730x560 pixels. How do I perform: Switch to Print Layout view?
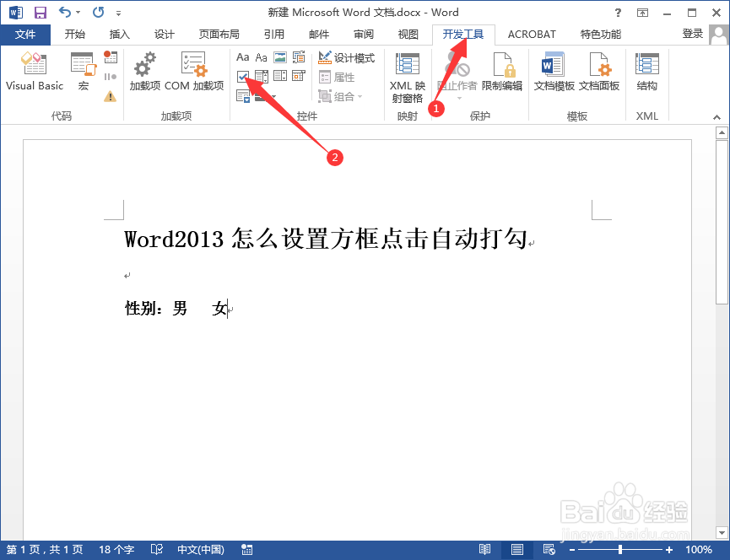click(x=516, y=550)
